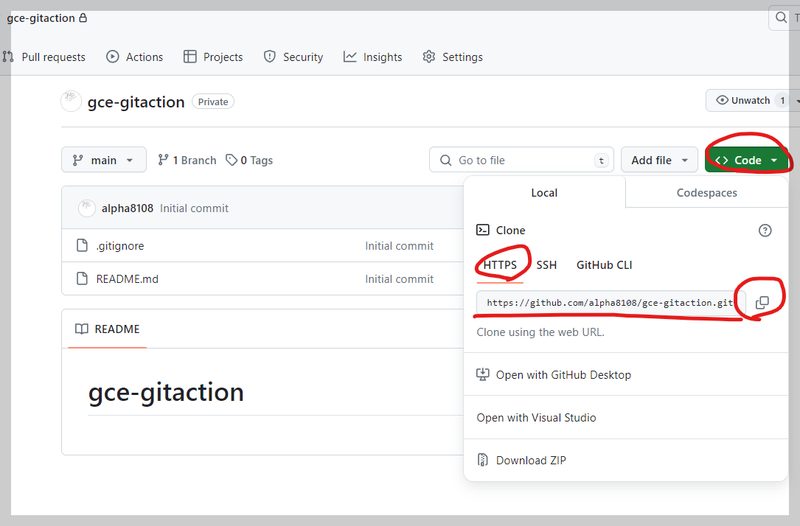Click the Pull requests icon
Viewport: 800px width, 526px height.
[8, 57]
